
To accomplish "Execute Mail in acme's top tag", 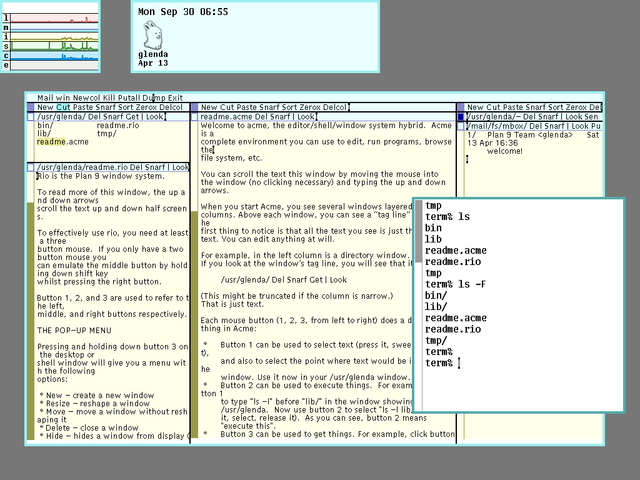I will [x=45, y=98].
